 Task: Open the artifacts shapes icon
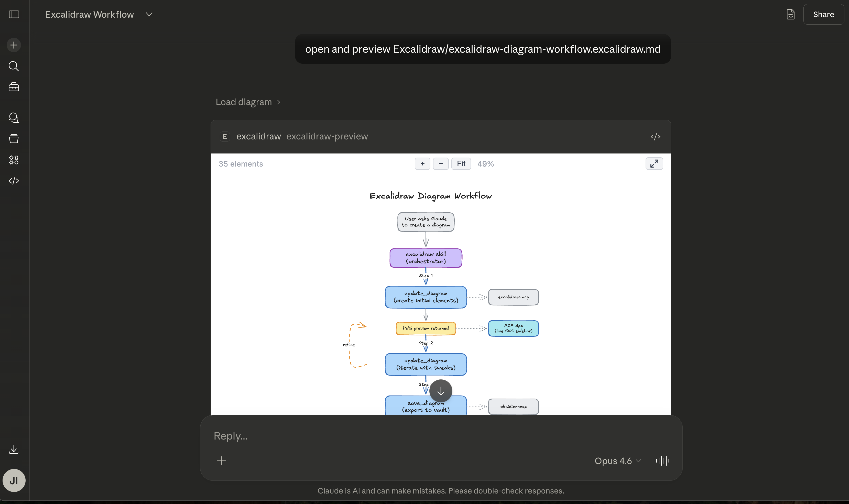coord(14,160)
